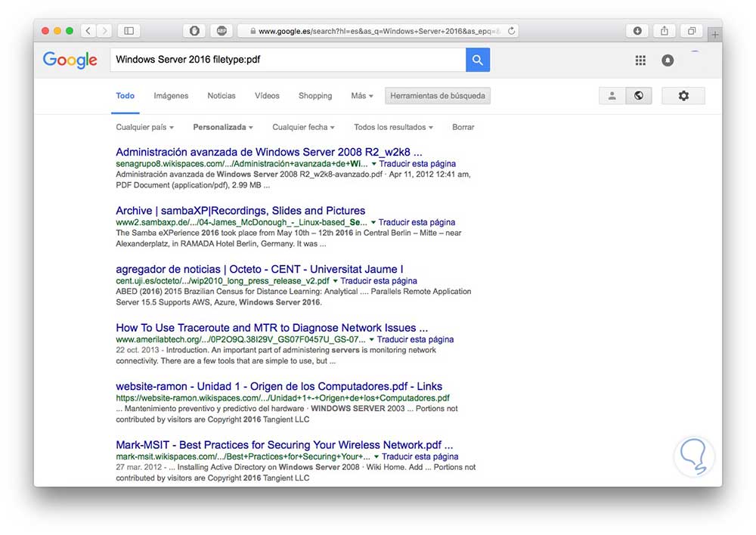Expand arrow beside cent.uji.es URL
The height and width of the screenshot is (535, 756).
click(335, 281)
